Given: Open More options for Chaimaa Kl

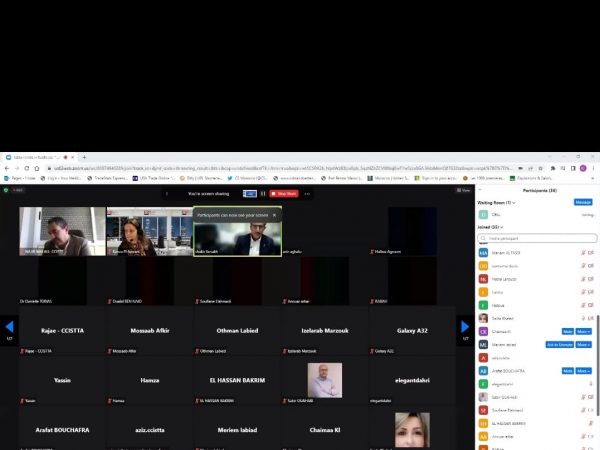Looking at the screenshot, I should pyautogui.click(x=584, y=331).
